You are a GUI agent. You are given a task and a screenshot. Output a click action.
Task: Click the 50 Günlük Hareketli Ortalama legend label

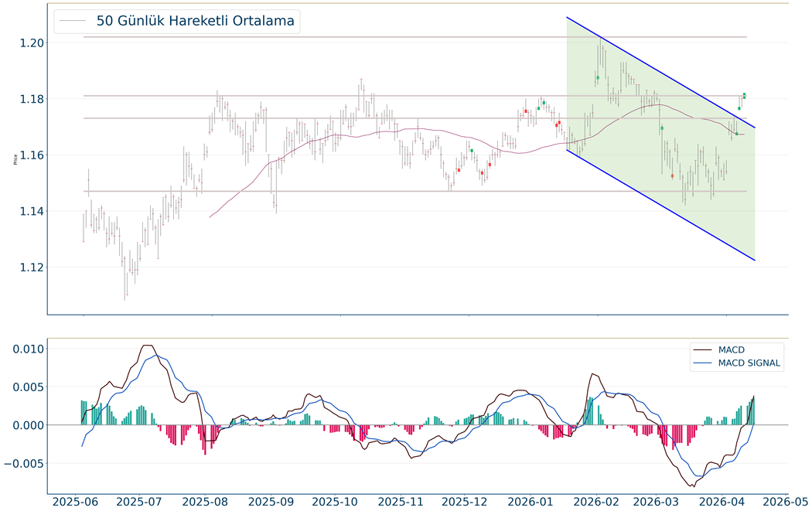pyautogui.click(x=195, y=21)
